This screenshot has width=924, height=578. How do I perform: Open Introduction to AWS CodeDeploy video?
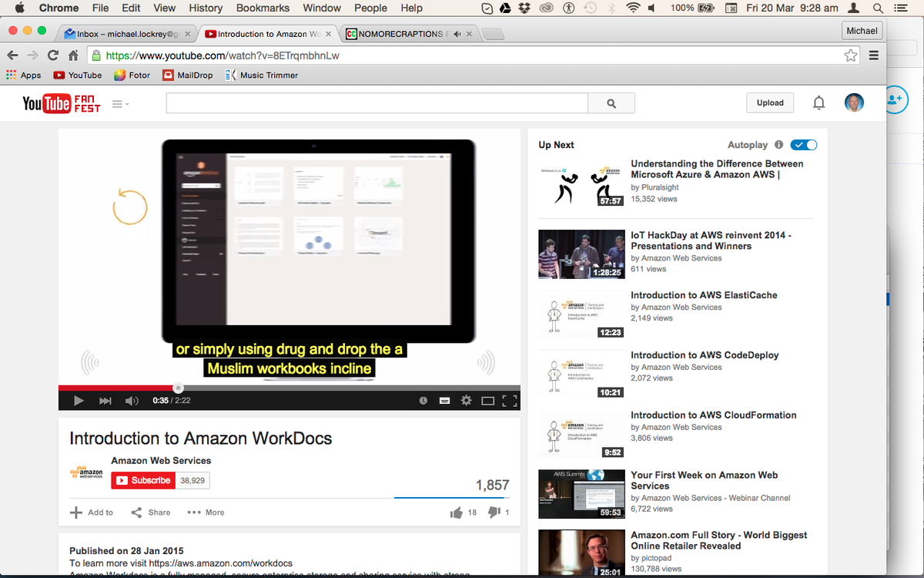(705, 355)
